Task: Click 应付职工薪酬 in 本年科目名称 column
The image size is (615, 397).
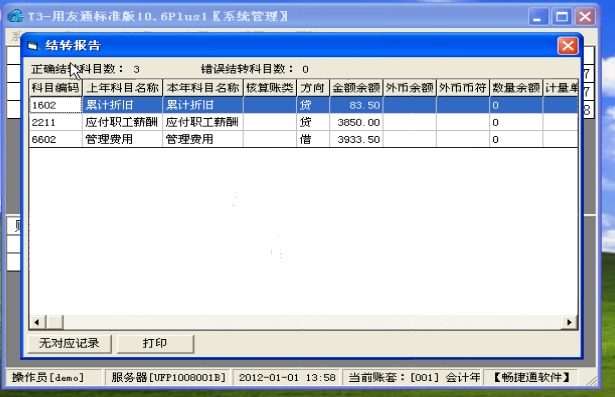Action: tap(203, 122)
